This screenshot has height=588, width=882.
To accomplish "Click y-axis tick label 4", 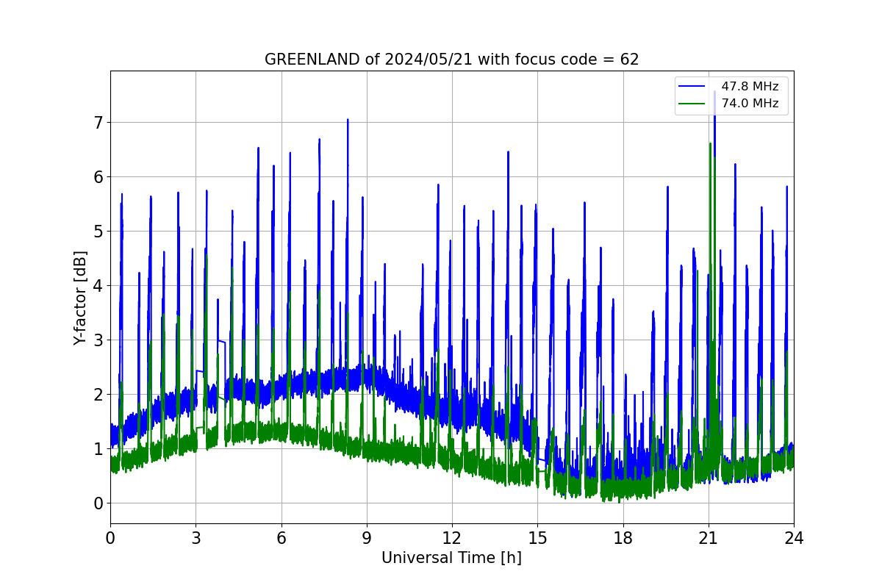I will (x=97, y=285).
